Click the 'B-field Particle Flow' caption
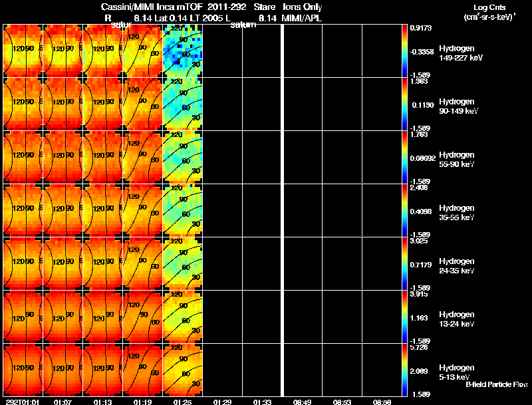 pos(497,384)
